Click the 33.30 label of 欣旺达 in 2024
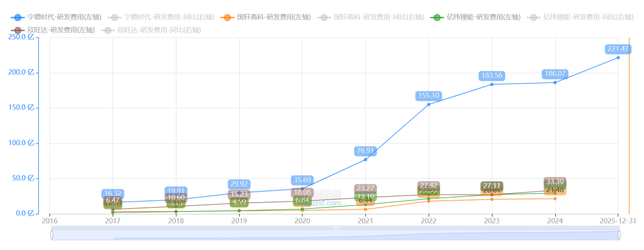 coord(555,181)
